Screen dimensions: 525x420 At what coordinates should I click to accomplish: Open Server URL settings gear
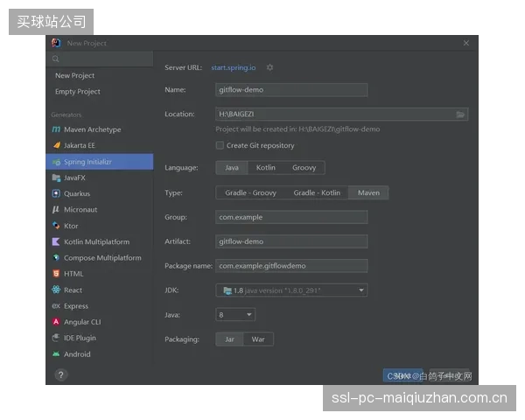269,67
